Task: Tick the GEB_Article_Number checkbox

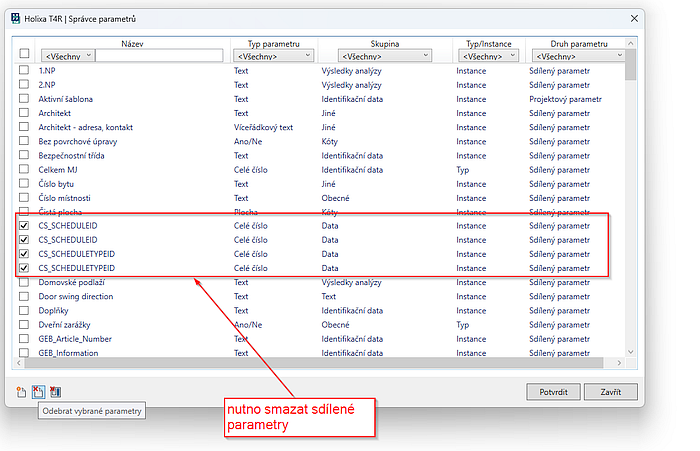Action: point(24,339)
